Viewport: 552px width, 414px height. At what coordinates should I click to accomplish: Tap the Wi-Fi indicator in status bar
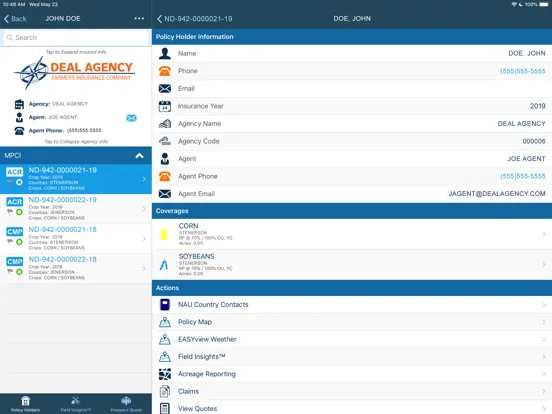514,4
